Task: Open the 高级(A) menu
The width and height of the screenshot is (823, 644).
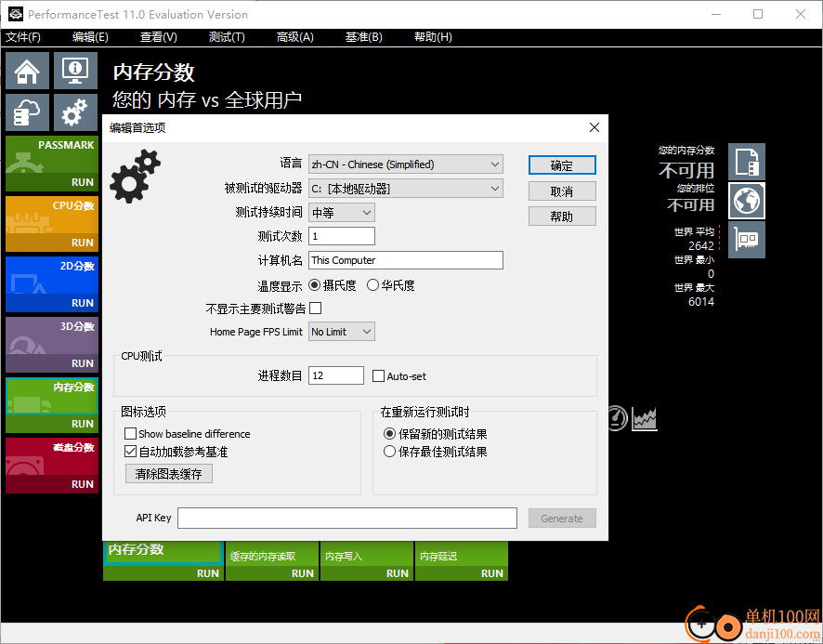Action: tap(295, 37)
